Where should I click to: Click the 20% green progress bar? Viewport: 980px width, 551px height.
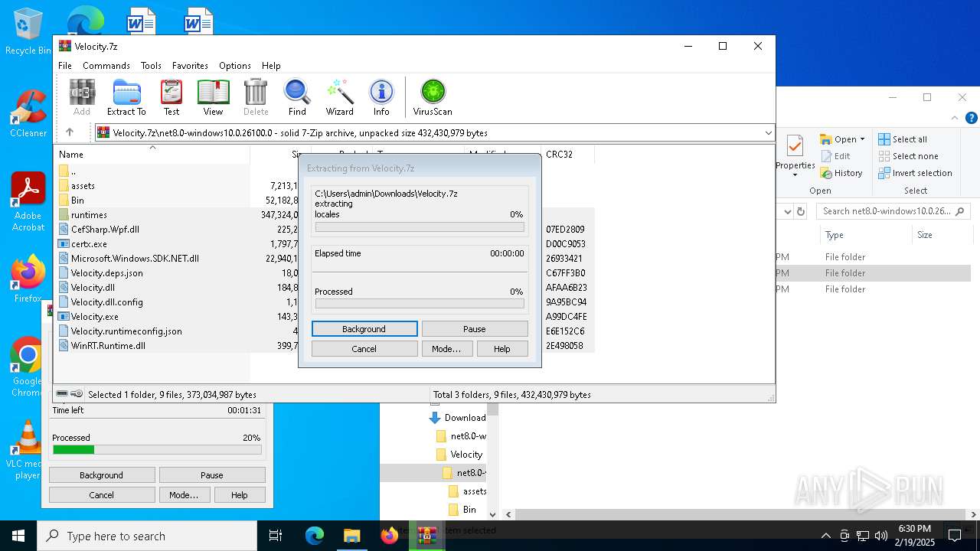157,450
